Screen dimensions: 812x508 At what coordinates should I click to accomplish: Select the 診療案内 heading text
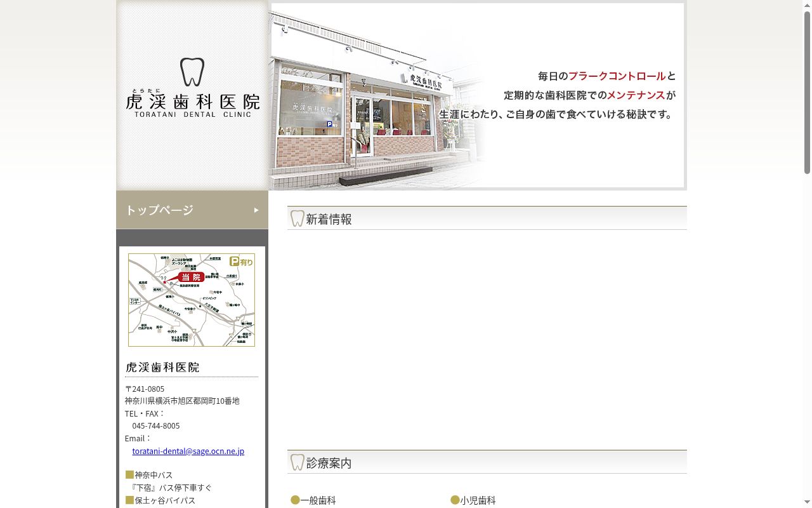[329, 463]
